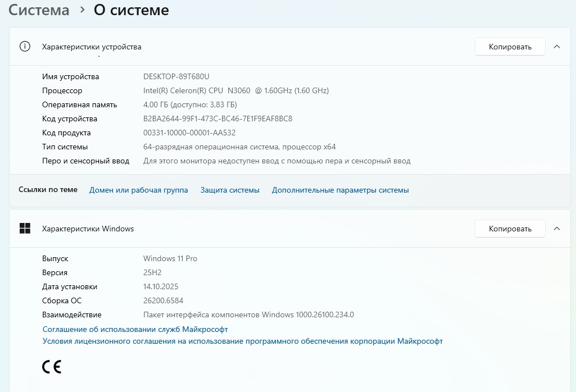
Task: Click the Версия label
Action: [55, 272]
